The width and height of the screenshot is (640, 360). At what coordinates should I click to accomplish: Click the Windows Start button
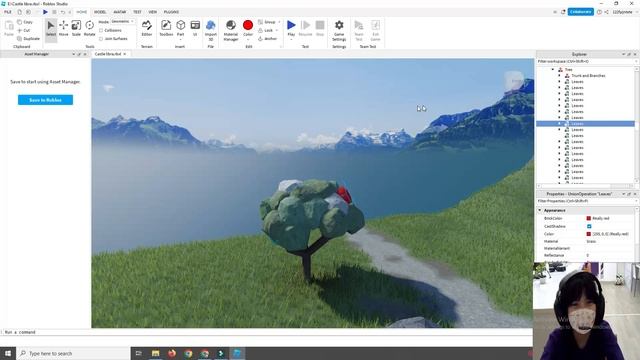click(8, 353)
